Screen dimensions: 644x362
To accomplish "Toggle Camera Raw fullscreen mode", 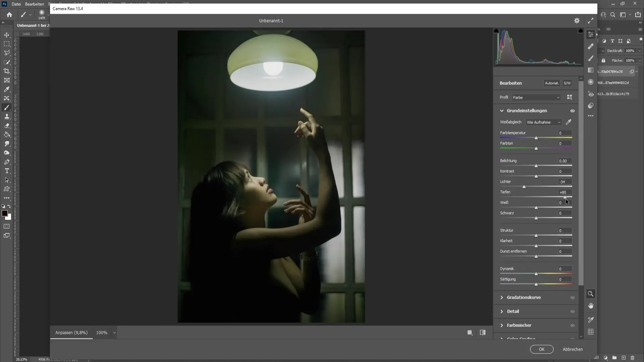I will [x=591, y=21].
